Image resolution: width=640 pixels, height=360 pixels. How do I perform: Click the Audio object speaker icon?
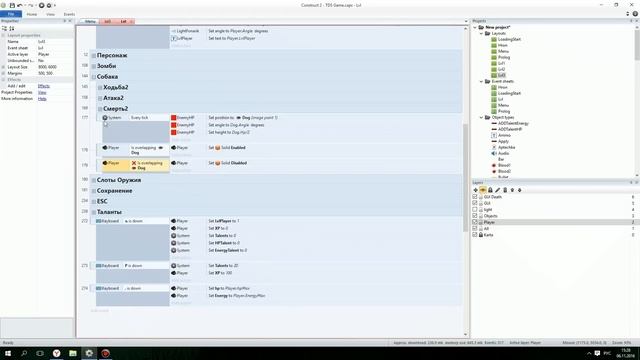[x=494, y=153]
